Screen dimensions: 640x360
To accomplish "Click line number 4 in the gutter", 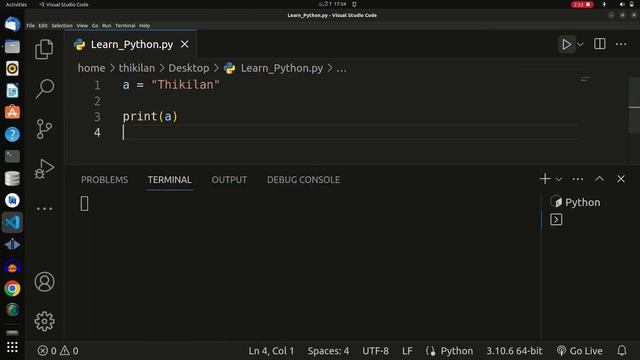I will (97, 133).
